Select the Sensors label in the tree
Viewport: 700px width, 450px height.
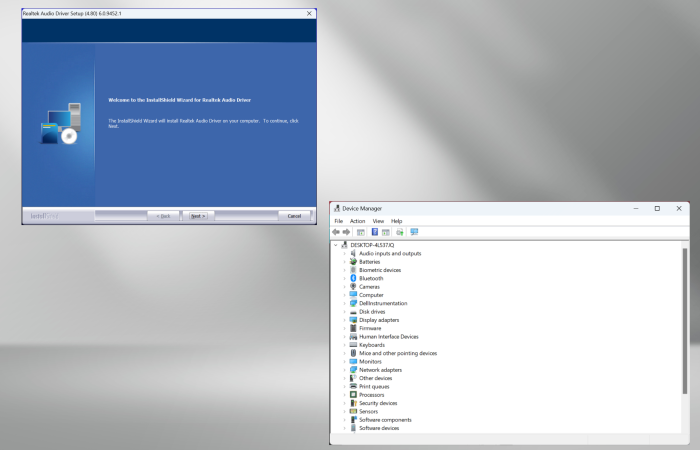click(368, 412)
